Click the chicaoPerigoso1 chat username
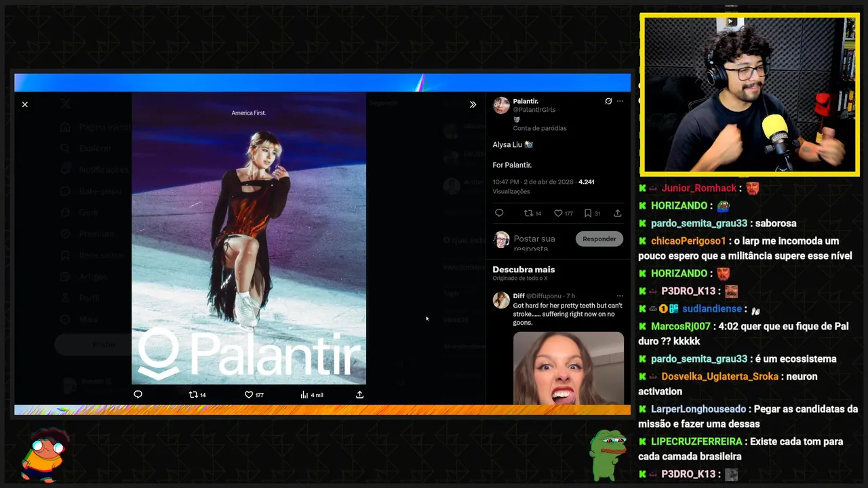The image size is (868, 488). tap(688, 241)
